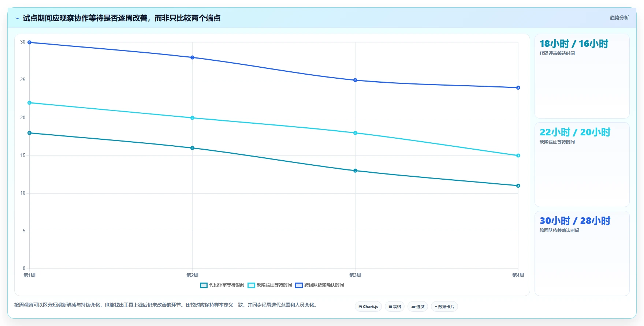This screenshot has height=326, width=644.
Task: Click the 代码评审等待时间 card caption
Action: pyautogui.click(x=557, y=53)
